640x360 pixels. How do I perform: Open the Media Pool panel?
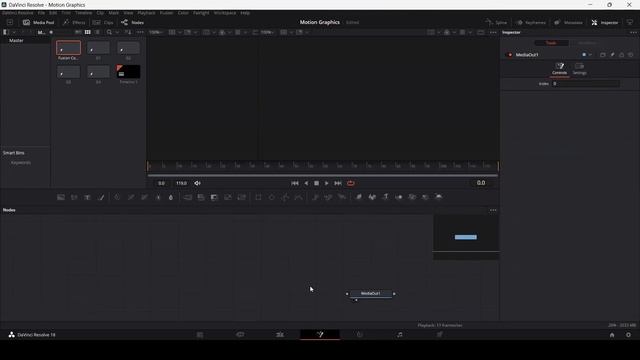[38, 22]
